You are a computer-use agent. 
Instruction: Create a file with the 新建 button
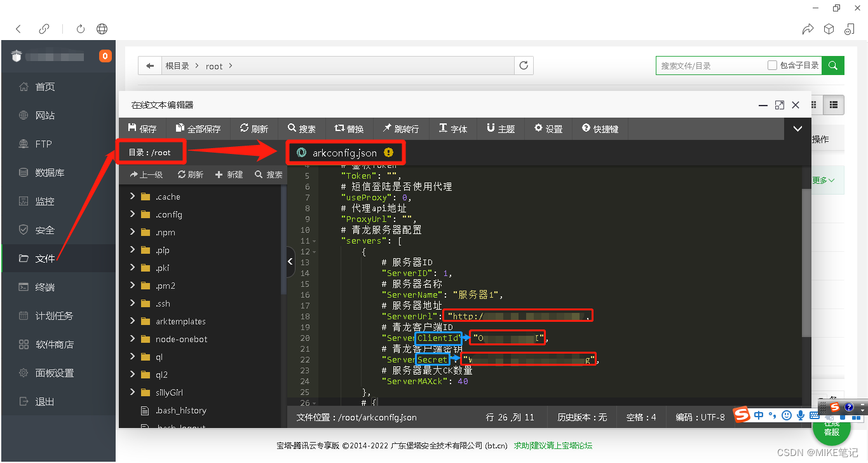tap(229, 174)
